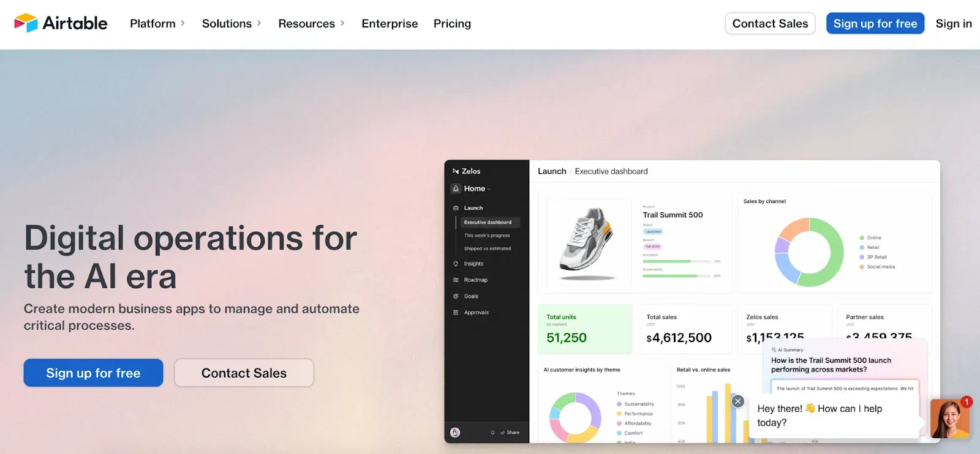Image resolution: width=980 pixels, height=454 pixels.
Task: Click the Sustainability theme legend label
Action: coord(639,404)
